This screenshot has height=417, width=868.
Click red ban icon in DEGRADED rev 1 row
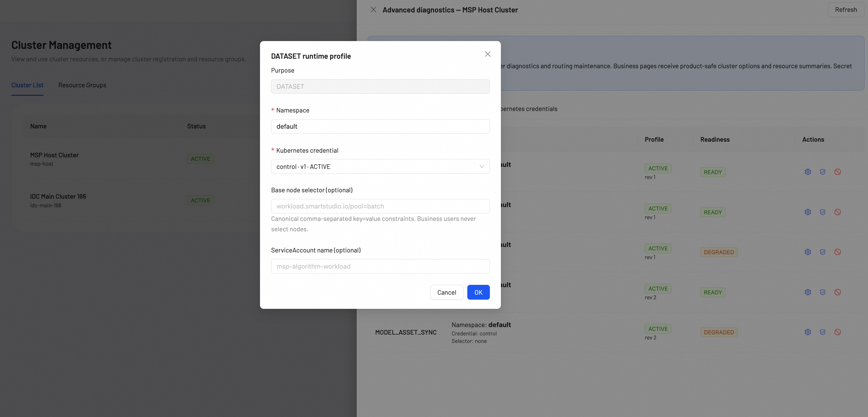tap(838, 252)
